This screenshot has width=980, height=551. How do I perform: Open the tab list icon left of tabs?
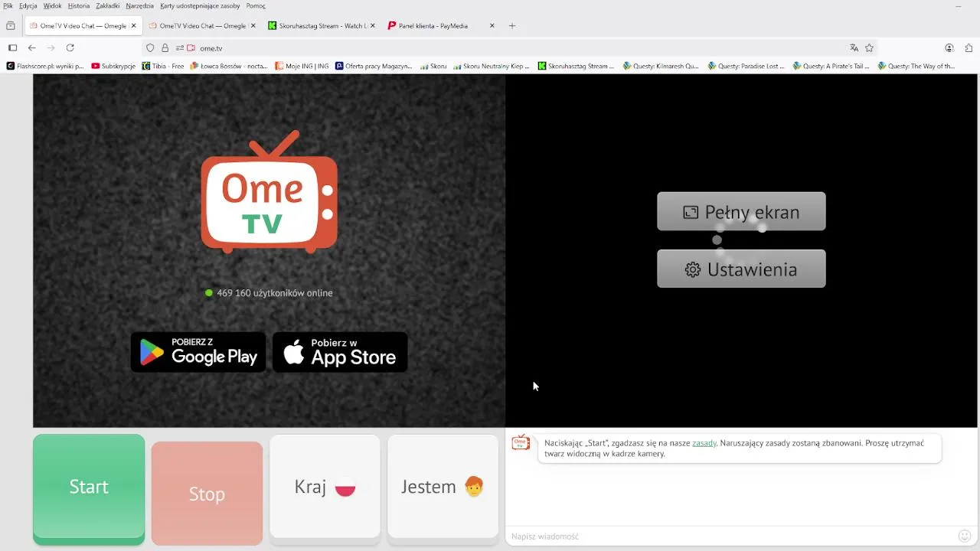click(x=11, y=25)
